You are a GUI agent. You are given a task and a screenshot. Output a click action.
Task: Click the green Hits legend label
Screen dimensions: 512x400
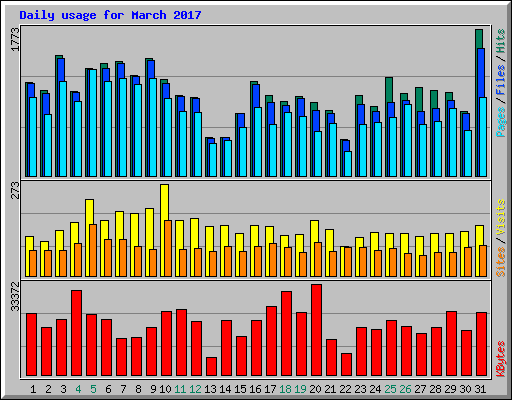[501, 41]
